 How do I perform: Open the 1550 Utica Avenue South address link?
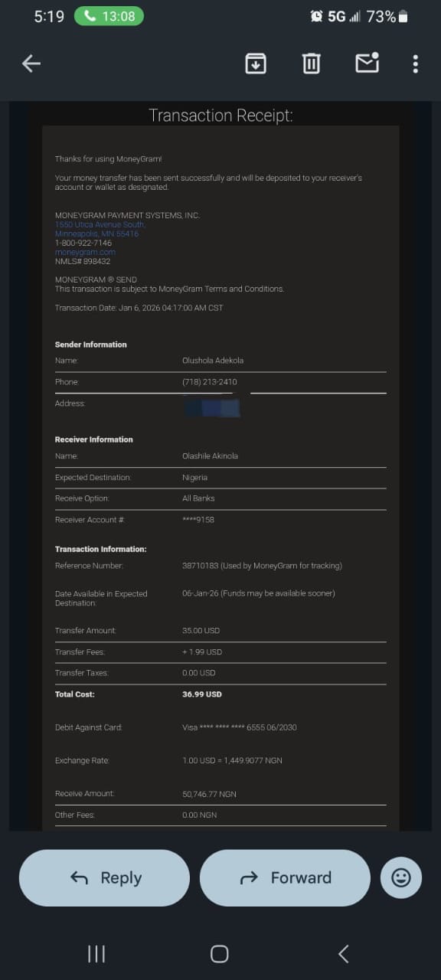(100, 225)
